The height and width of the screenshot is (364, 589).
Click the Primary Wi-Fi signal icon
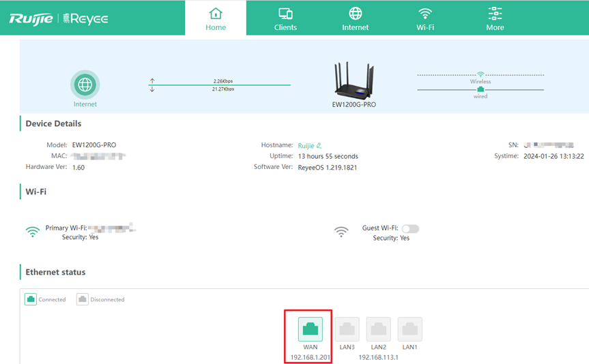pyautogui.click(x=33, y=232)
